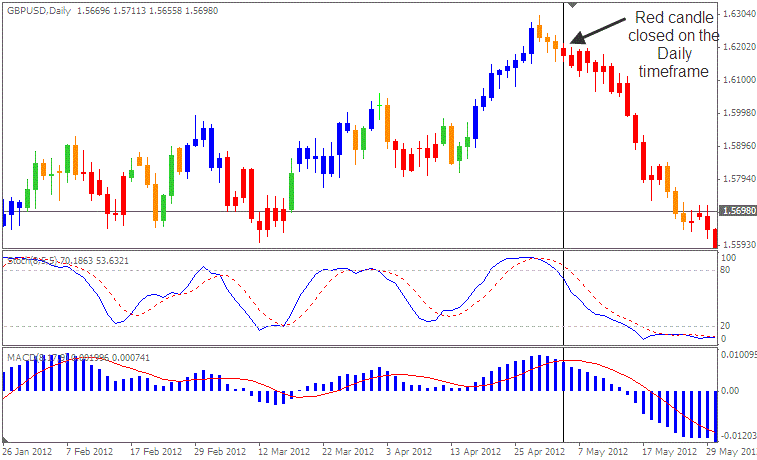Click the 7 May 2012 date label
The height and width of the screenshot is (460, 757).
tap(603, 452)
